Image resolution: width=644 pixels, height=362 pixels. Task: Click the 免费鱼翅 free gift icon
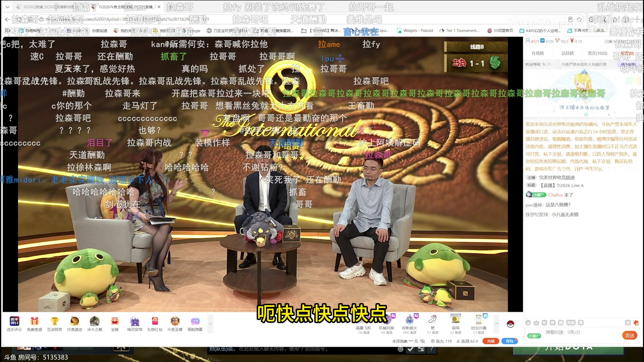pyautogui.click(x=35, y=324)
